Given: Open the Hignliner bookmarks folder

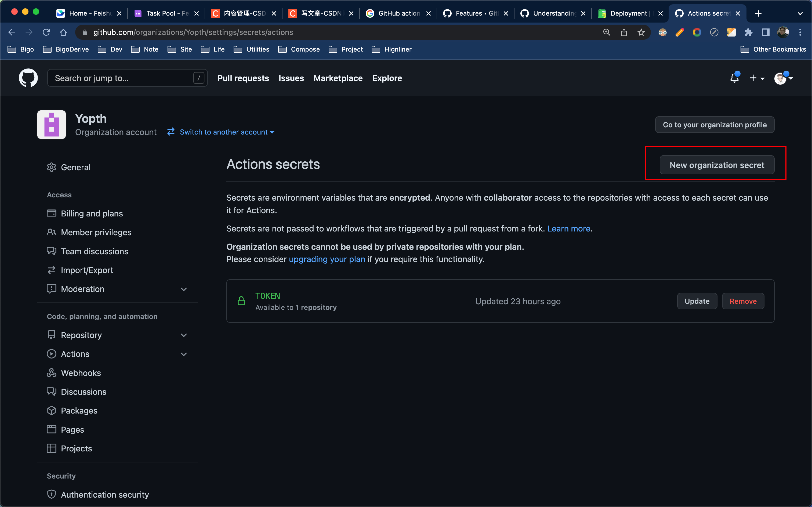Looking at the screenshot, I should point(391,49).
